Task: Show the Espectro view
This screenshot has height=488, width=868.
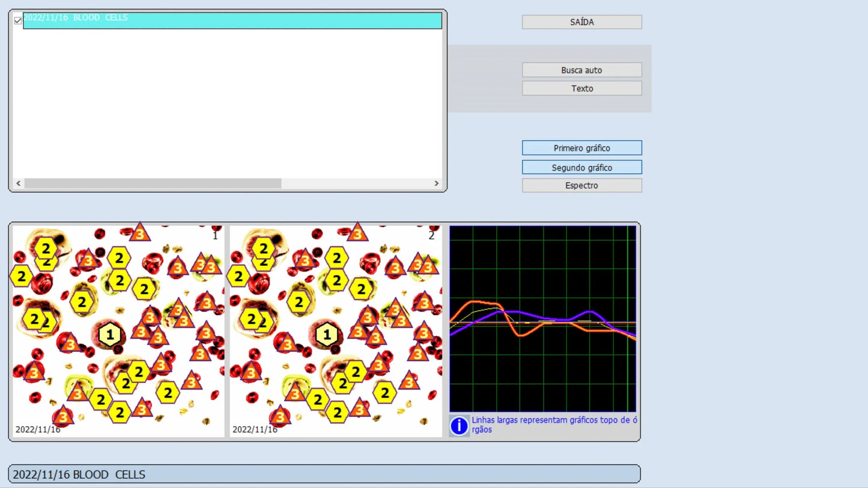Action: [581, 185]
